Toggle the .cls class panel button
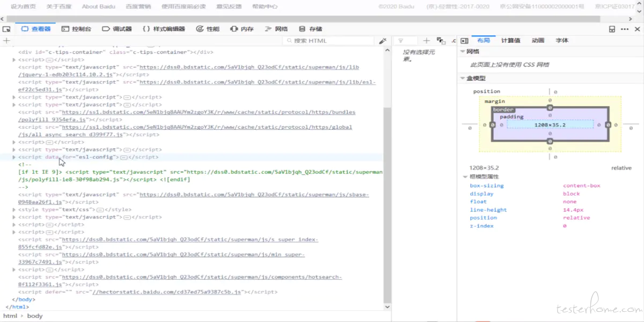 click(x=453, y=41)
